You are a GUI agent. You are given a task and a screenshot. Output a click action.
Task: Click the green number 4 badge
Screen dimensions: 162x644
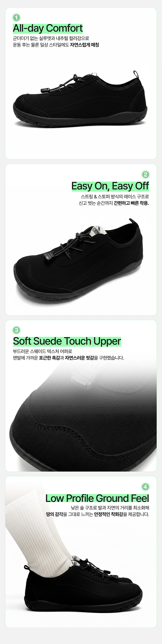coord(145,487)
